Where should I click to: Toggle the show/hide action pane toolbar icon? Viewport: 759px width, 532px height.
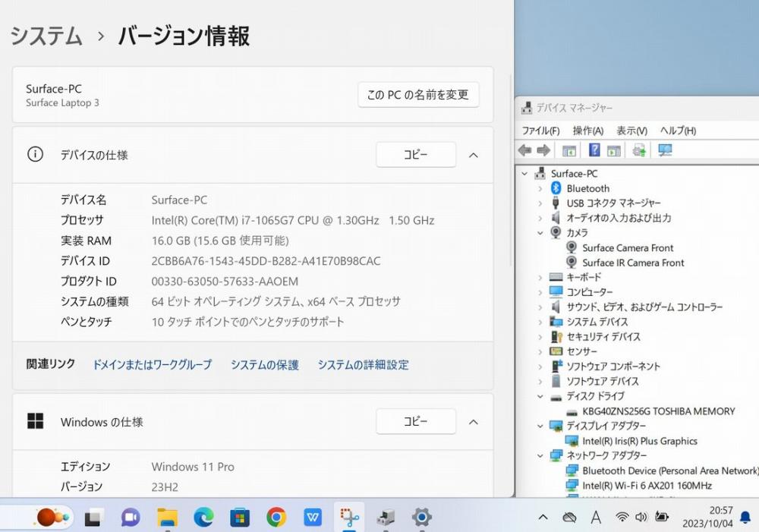(x=614, y=150)
